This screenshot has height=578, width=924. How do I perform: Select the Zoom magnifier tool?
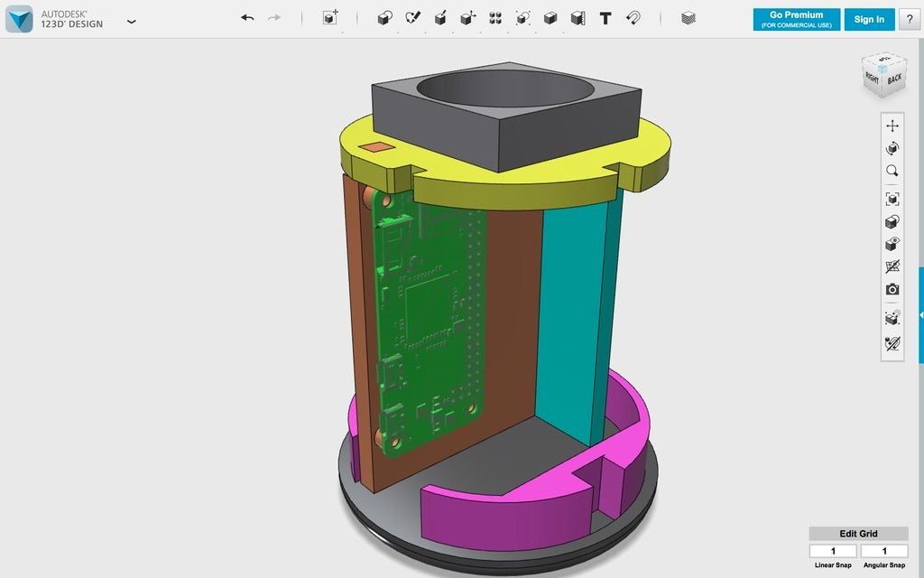(892, 171)
